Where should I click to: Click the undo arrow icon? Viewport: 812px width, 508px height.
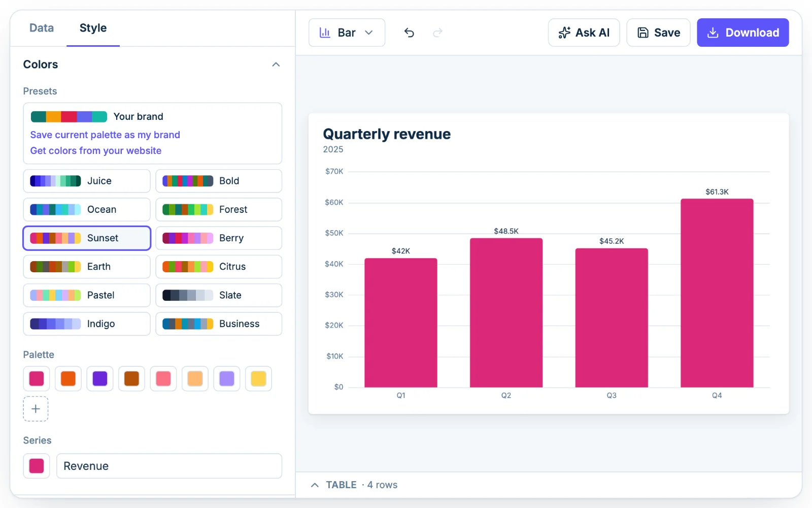point(409,33)
